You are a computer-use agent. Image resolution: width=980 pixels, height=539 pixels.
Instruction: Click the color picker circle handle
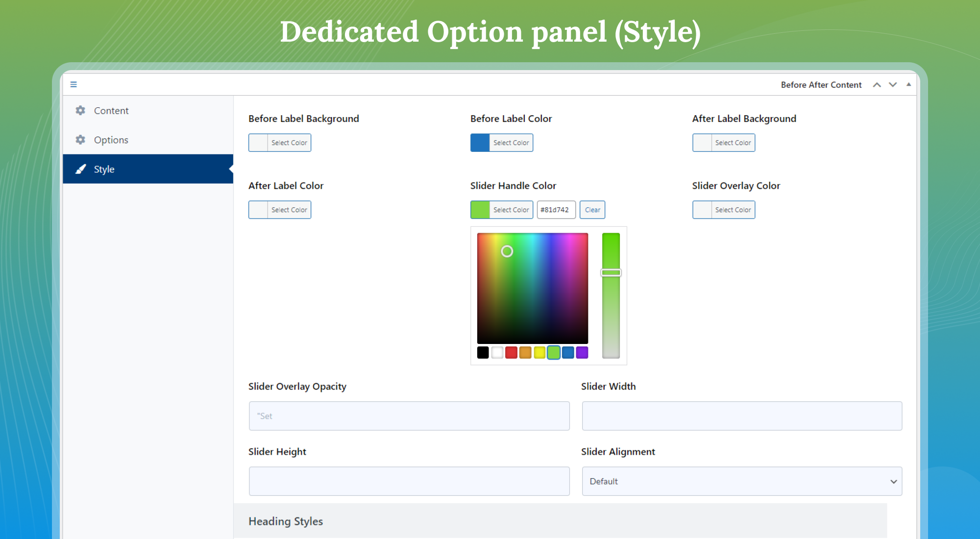pos(507,251)
